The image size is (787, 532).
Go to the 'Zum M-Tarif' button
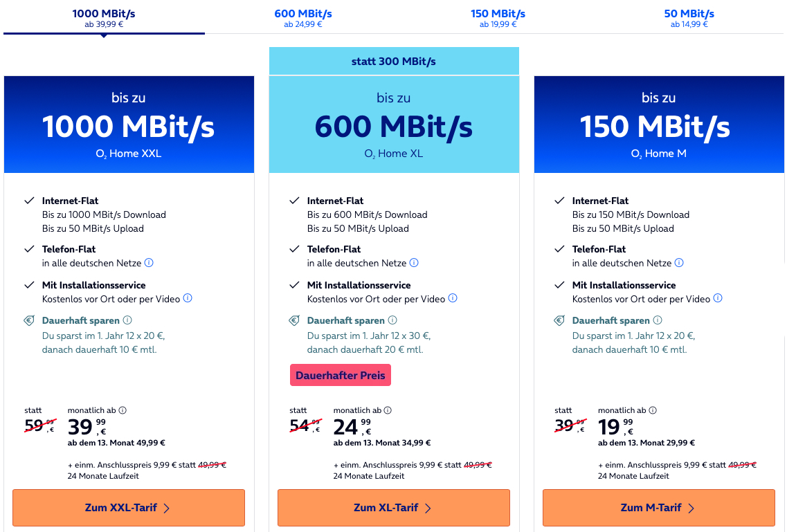tap(659, 508)
